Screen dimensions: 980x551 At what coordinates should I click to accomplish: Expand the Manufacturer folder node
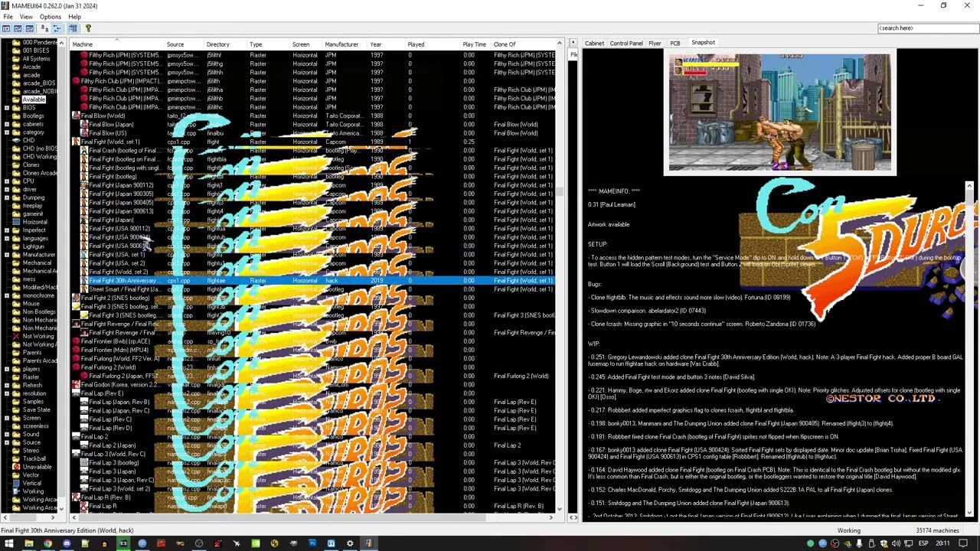pos(7,255)
